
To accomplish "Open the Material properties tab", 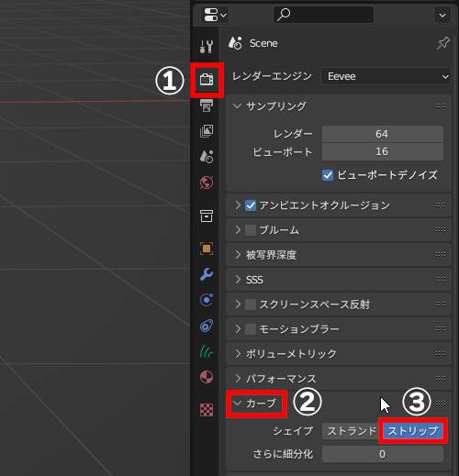I will [x=207, y=377].
